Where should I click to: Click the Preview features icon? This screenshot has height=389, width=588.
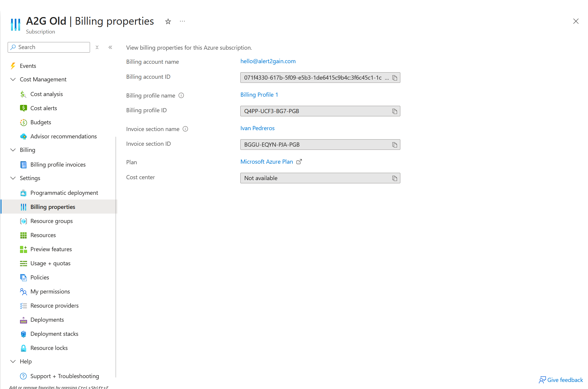[x=24, y=249]
